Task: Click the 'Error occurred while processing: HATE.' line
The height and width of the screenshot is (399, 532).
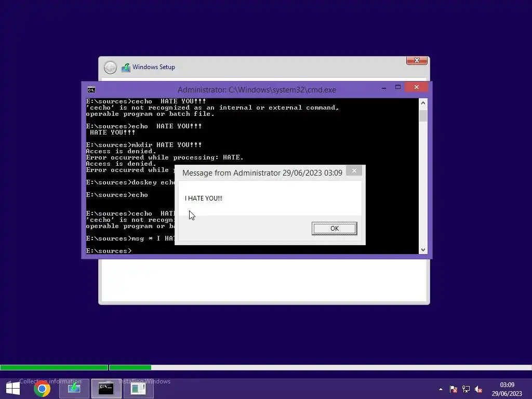Action: click(x=165, y=157)
